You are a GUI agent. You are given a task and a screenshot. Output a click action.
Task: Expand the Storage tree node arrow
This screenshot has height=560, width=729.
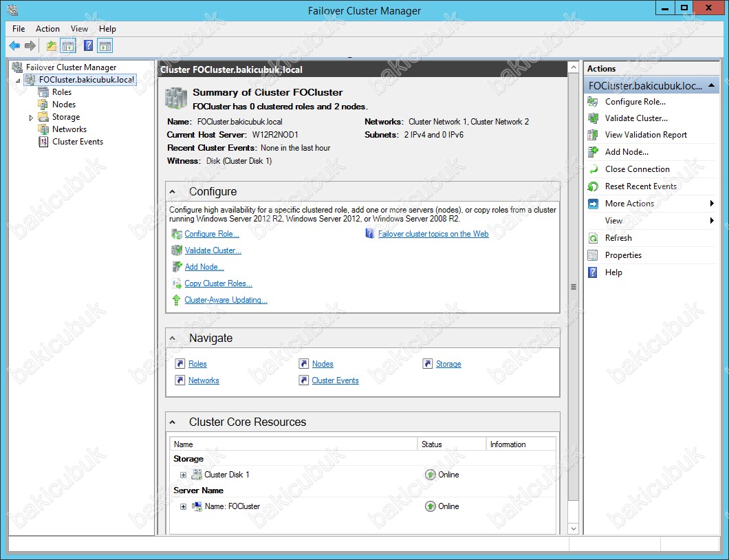coord(31,118)
